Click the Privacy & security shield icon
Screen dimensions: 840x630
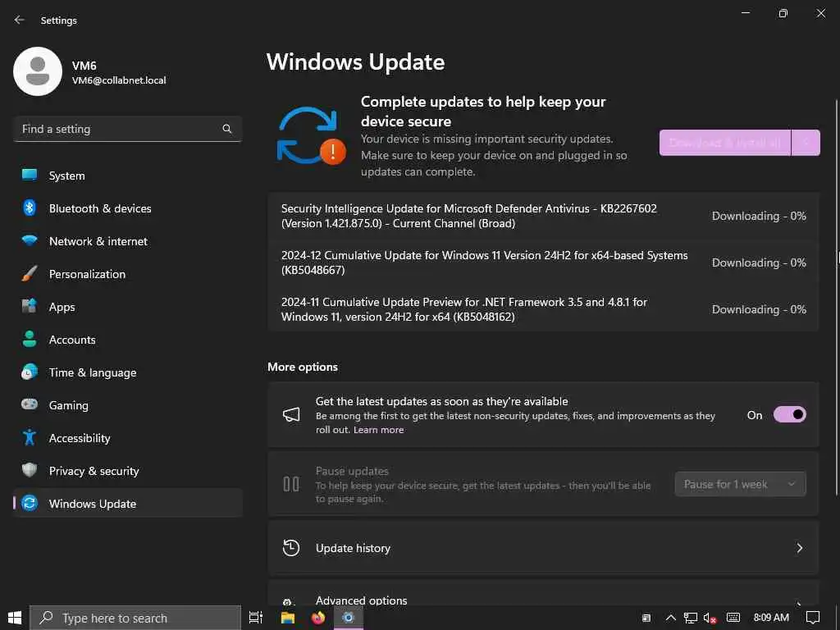click(x=30, y=470)
